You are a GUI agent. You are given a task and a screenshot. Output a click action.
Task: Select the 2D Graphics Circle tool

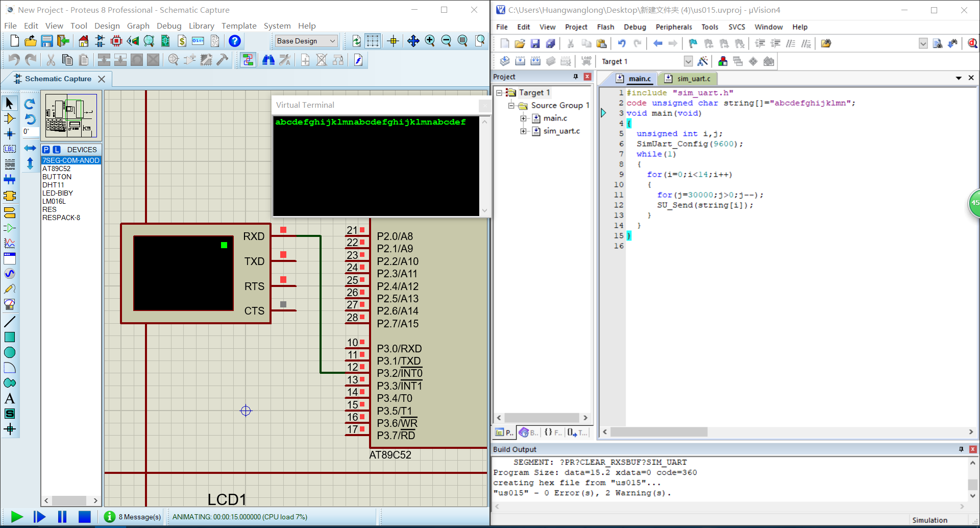pos(9,352)
